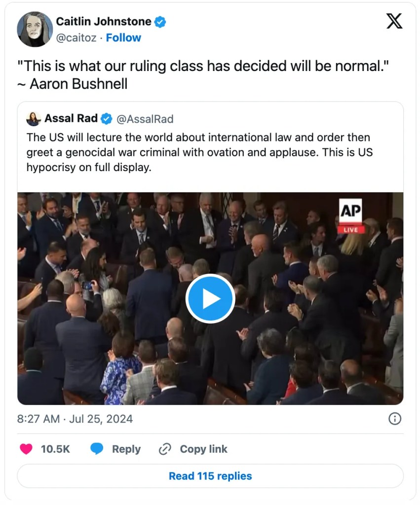The image size is (420, 505).
Task: Open the tweet info icon
Action: click(394, 419)
